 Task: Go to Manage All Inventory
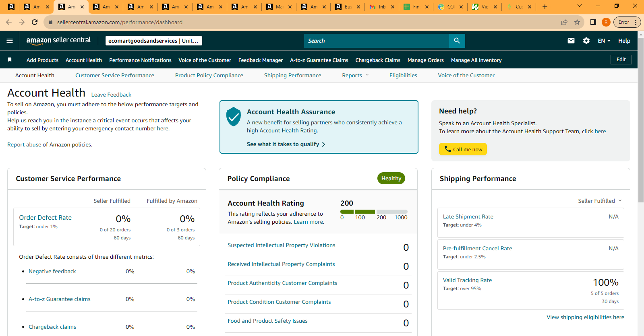coord(476,60)
